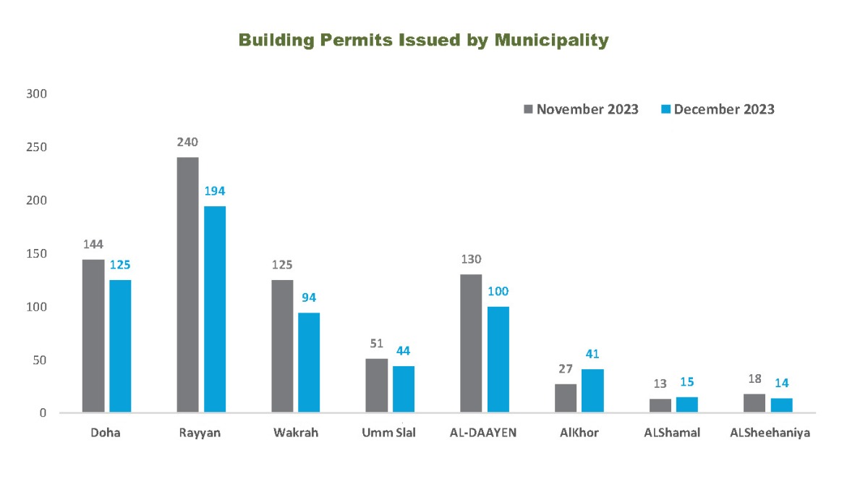Select the November 2023 legend label
Image resolution: width=868 pixels, height=482 pixels.
click(587, 109)
